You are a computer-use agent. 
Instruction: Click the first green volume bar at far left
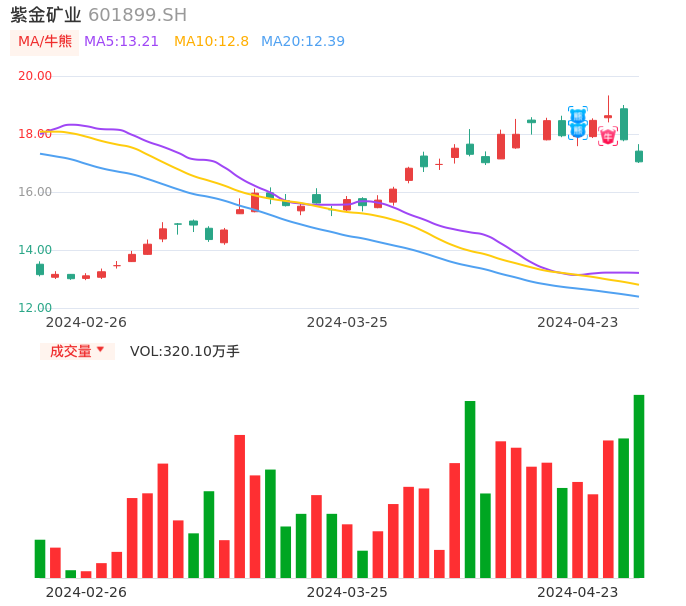pyautogui.click(x=40, y=559)
